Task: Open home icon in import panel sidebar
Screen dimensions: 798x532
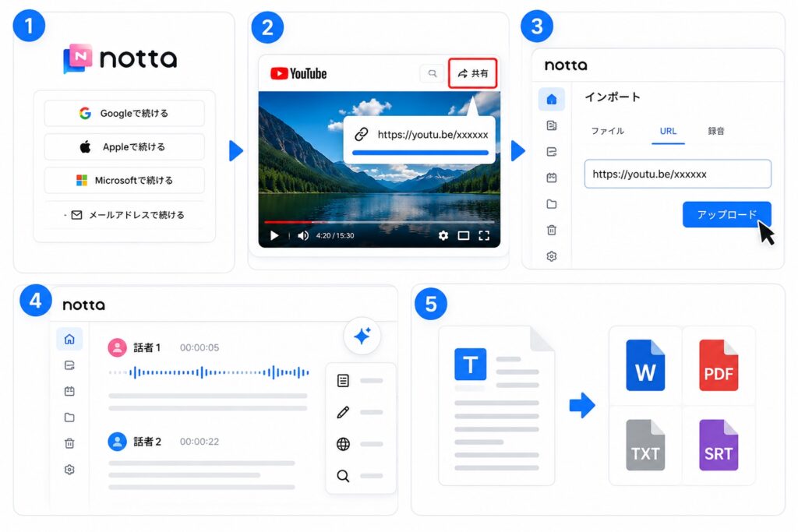Action: point(552,99)
